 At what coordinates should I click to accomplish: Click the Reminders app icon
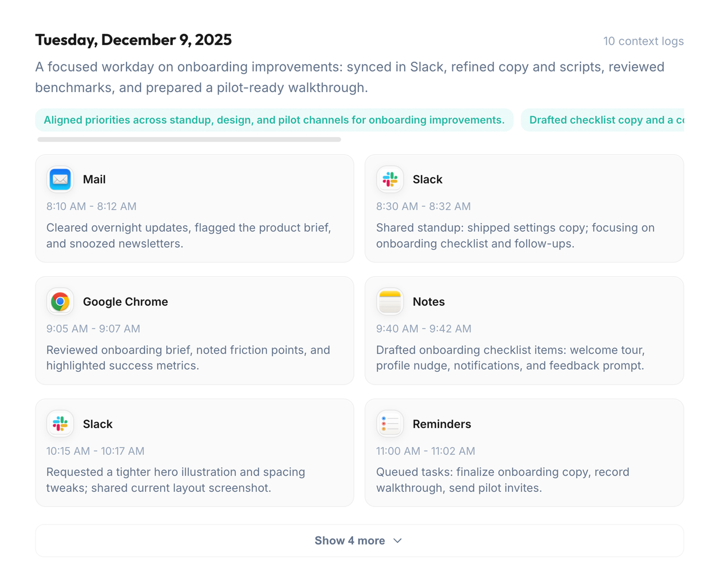tap(390, 424)
